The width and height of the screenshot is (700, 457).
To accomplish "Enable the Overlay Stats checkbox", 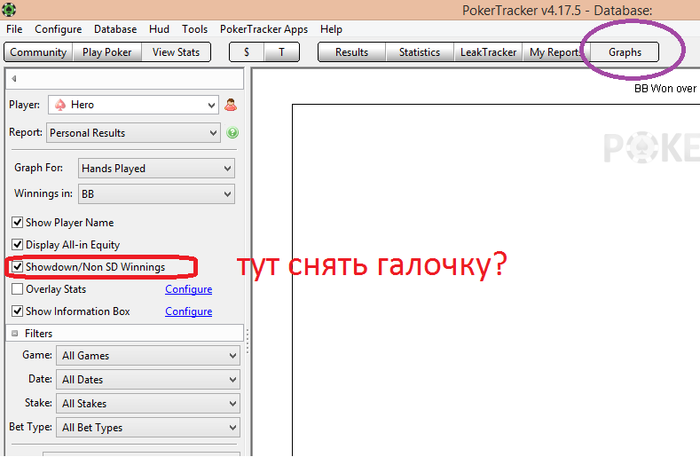I will click(x=17, y=289).
